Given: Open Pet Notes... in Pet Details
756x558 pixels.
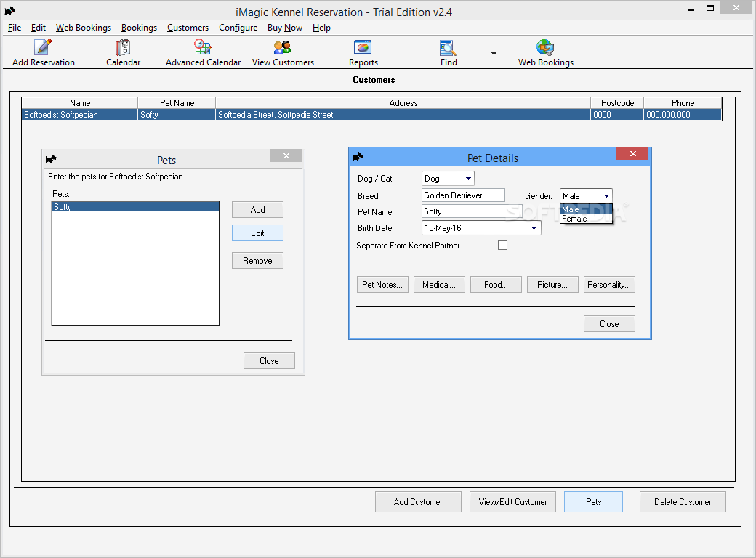Looking at the screenshot, I should (x=382, y=285).
